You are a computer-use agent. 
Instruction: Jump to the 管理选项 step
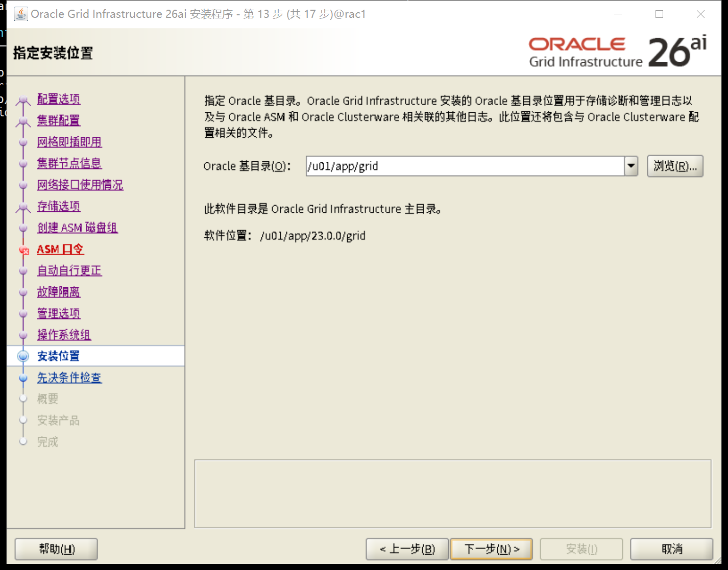tap(59, 313)
